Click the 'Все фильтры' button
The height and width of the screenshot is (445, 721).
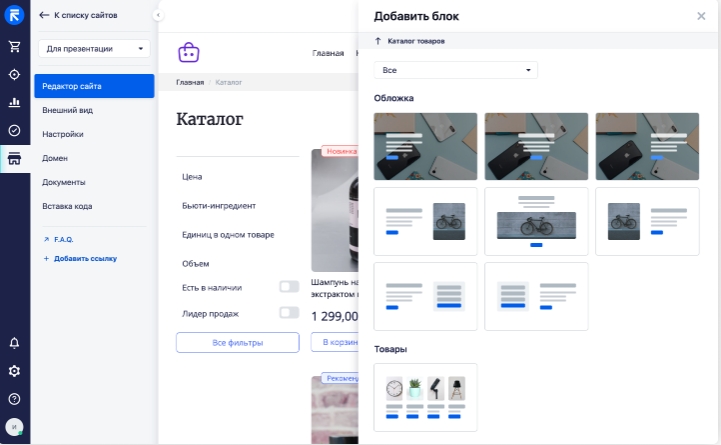(x=237, y=343)
